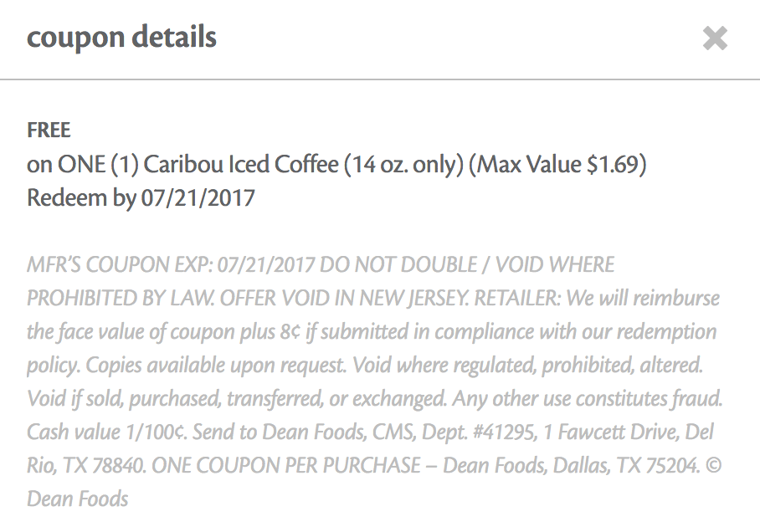Click the final 'Dean Foods' copyright line
This screenshot has height=532, width=760.
(78, 499)
